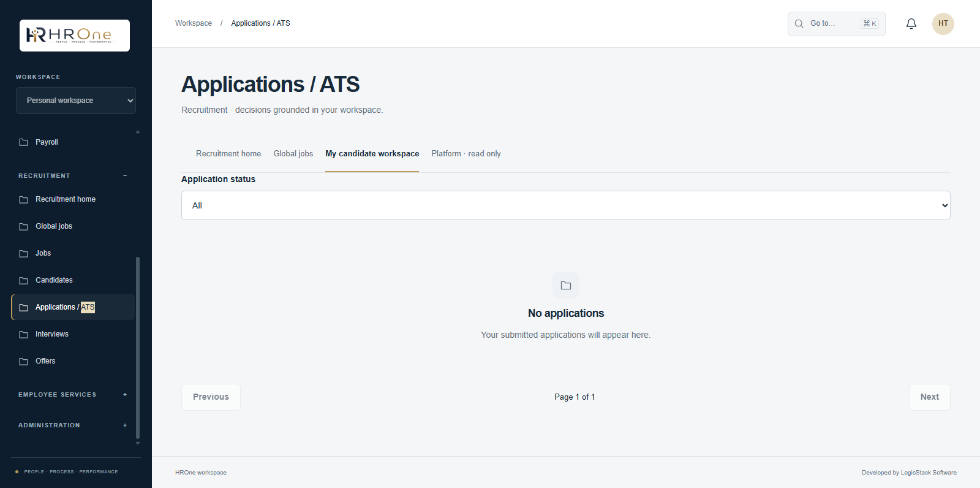980x488 pixels.
Task: Click the HROne logo
Action: [75, 36]
